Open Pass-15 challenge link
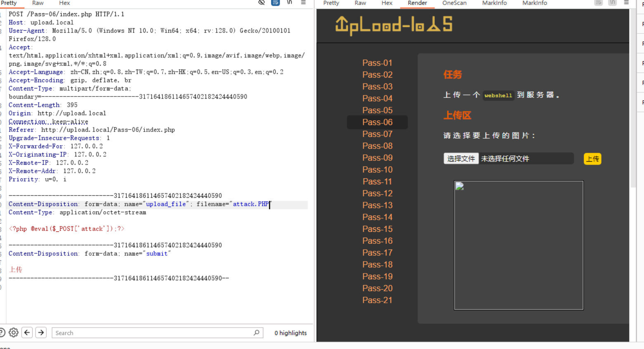 [377, 229]
